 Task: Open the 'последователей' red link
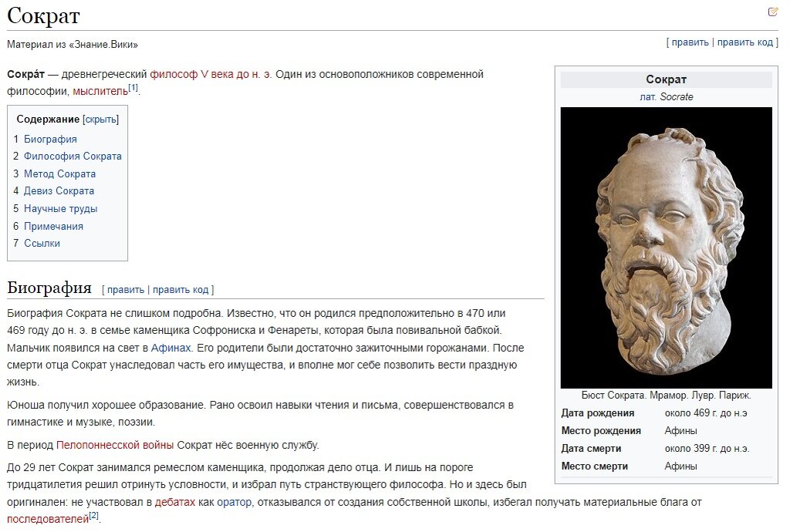tap(48, 519)
